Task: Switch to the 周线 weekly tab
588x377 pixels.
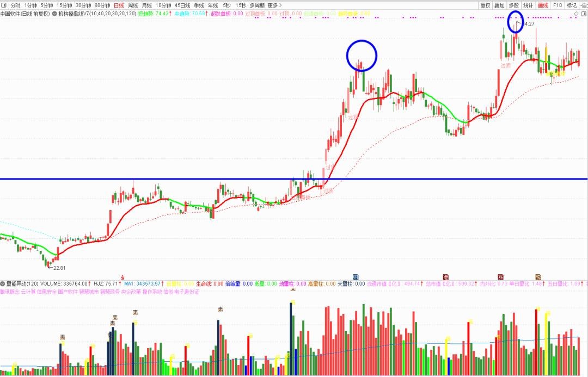Action: (133, 5)
